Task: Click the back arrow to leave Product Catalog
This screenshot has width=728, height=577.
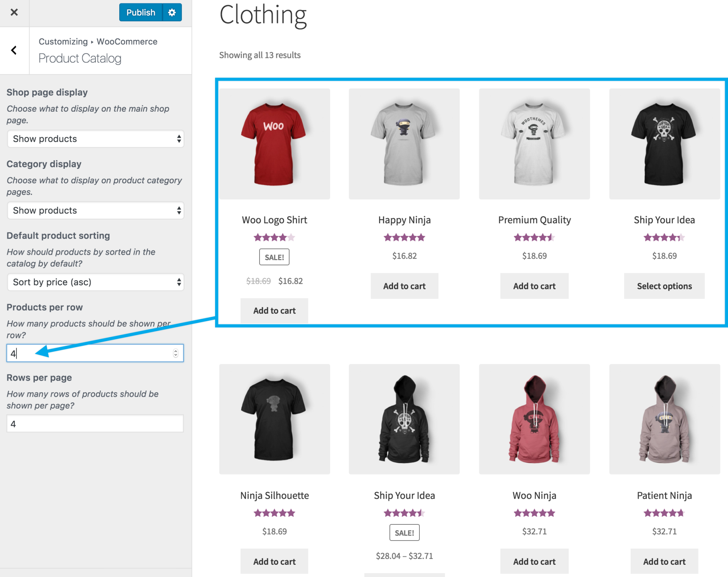Action: [14, 50]
